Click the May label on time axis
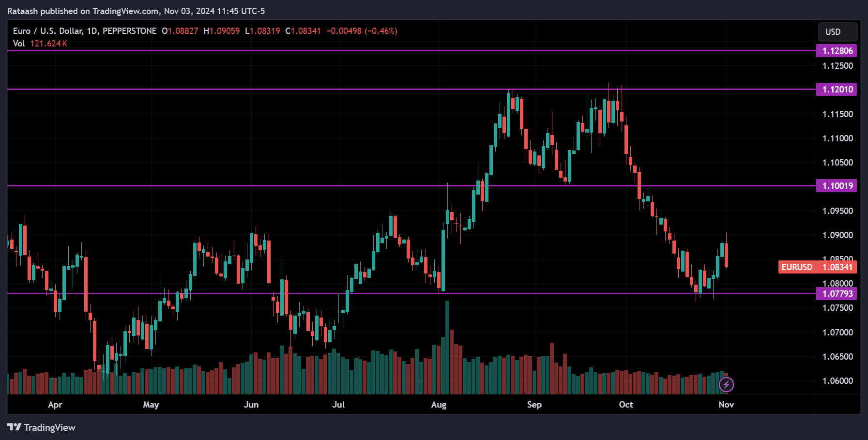The image size is (868, 440). pyautogui.click(x=151, y=405)
